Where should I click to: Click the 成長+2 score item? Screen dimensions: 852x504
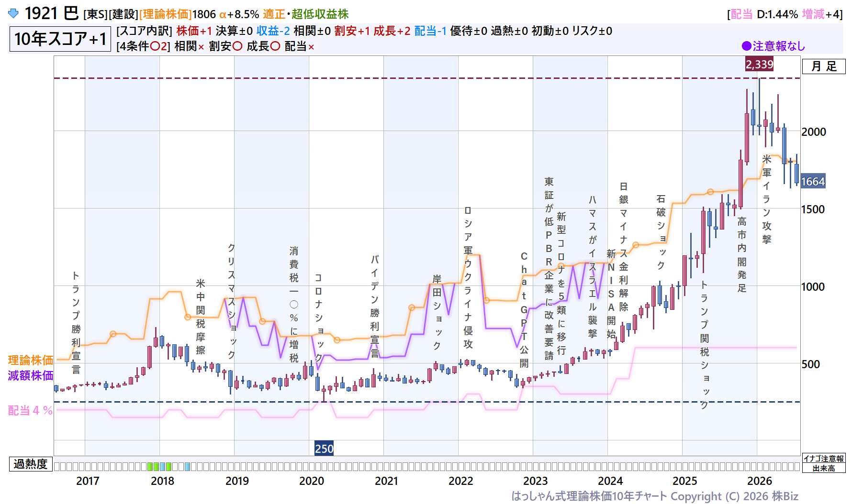tap(392, 31)
